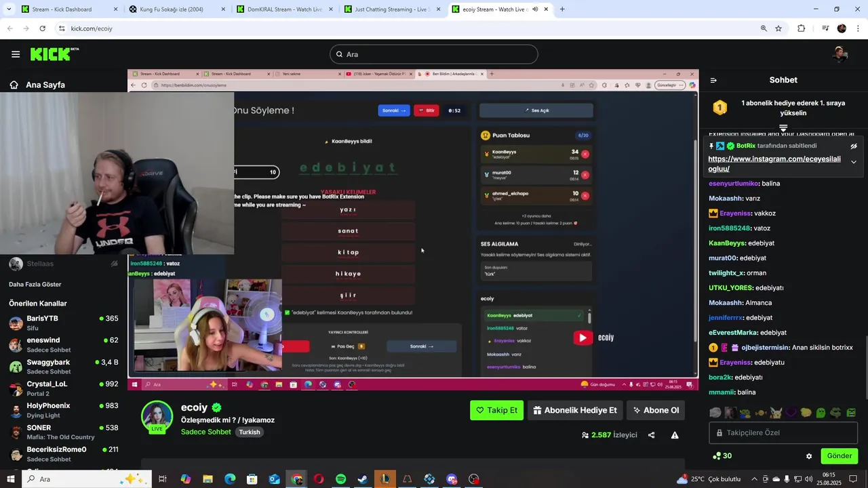Image resolution: width=868 pixels, height=488 pixels.
Task: Click the Gönder send button
Action: (x=839, y=456)
